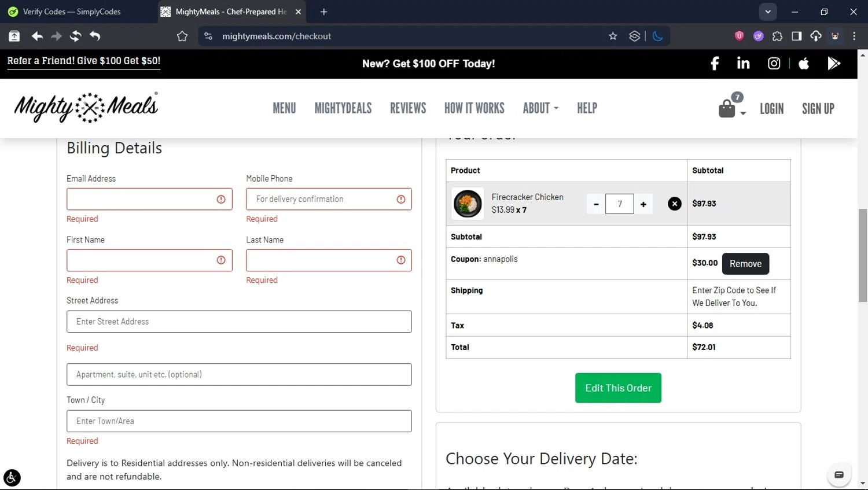The width and height of the screenshot is (868, 490).
Task: Increase Firecracker Chicken quantity with plus
Action: coord(643,204)
